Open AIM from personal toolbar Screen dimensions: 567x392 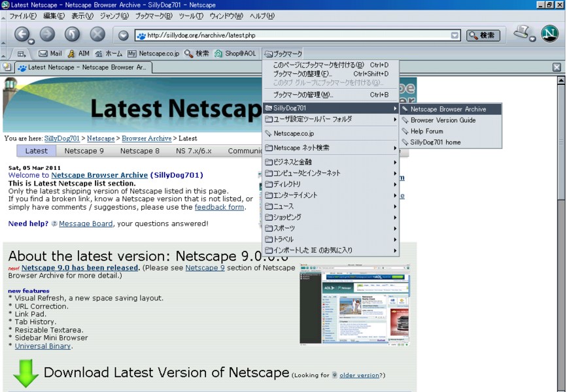78,54
